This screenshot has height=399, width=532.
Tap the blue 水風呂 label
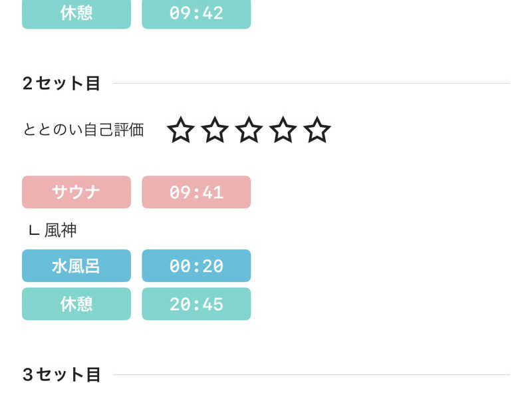pos(76,266)
